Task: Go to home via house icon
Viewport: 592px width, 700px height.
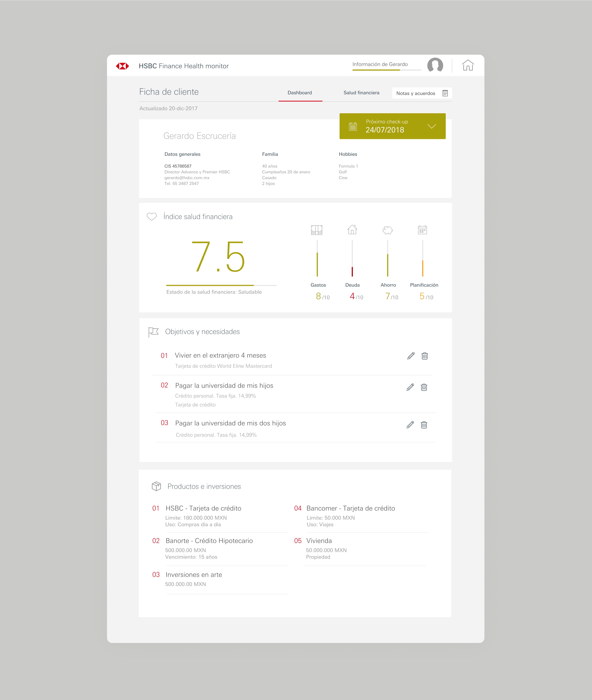Action: click(x=468, y=65)
